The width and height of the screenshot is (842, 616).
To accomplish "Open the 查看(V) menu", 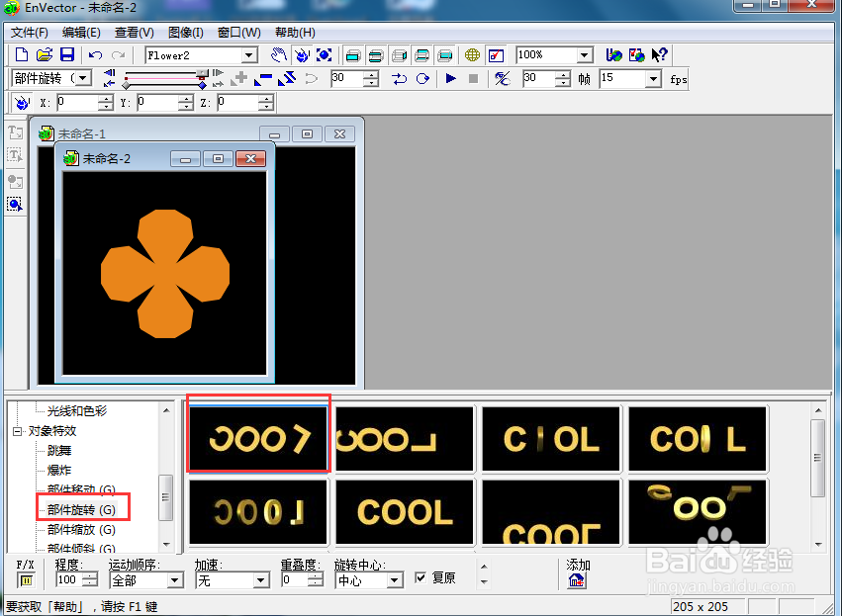I will pos(135,33).
